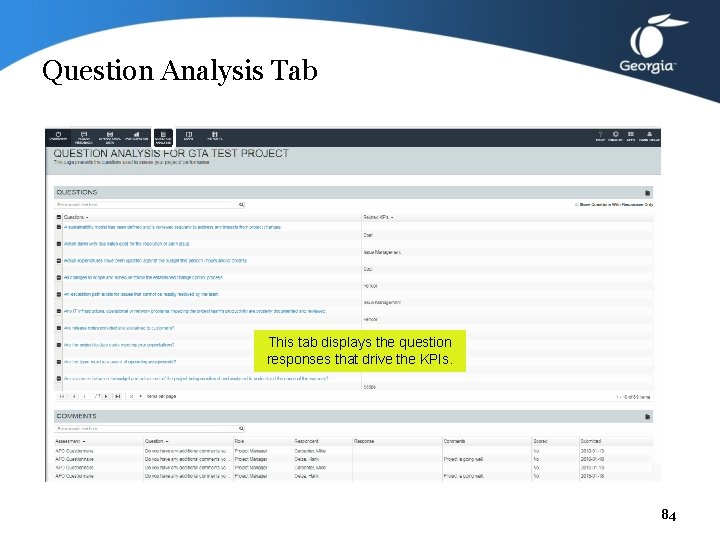Image resolution: width=720 pixels, height=540 pixels.
Task: Open the Overview tab in the navigation bar
Action: (x=58, y=136)
